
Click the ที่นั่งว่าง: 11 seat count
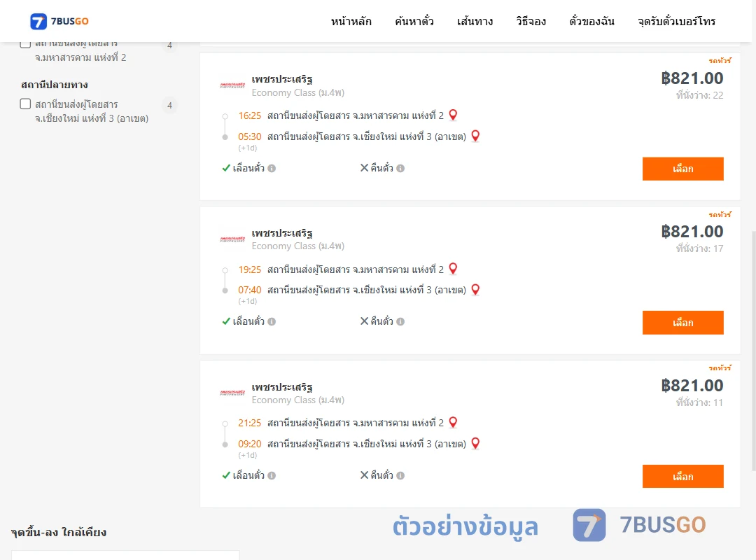(699, 402)
